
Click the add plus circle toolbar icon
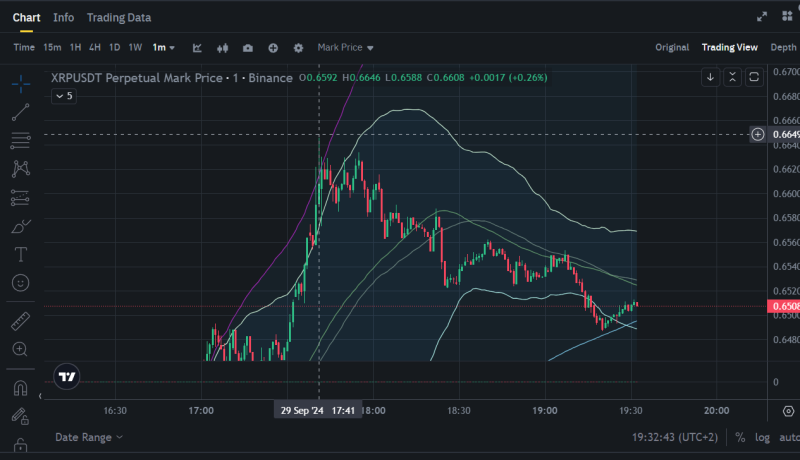click(x=273, y=48)
